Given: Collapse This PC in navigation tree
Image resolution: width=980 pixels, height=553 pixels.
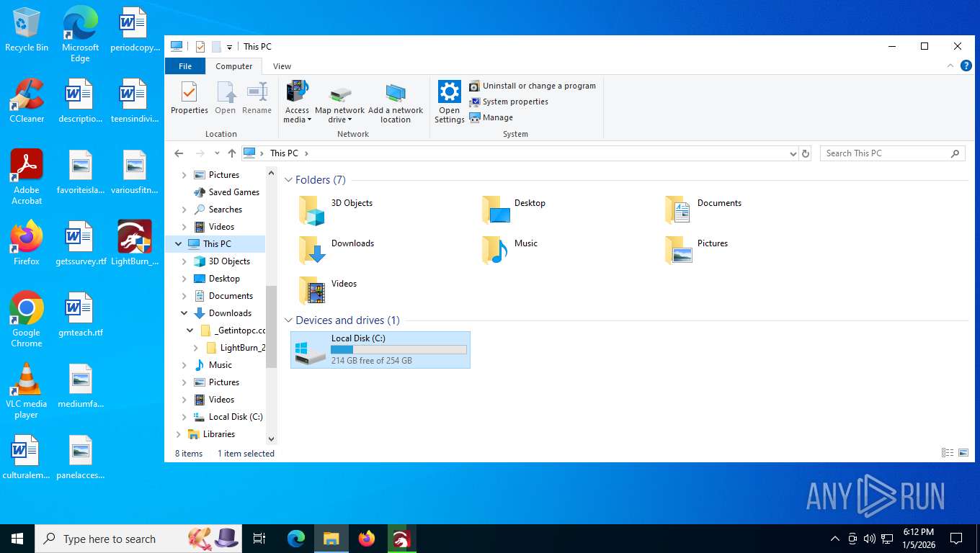Looking at the screenshot, I should point(178,244).
